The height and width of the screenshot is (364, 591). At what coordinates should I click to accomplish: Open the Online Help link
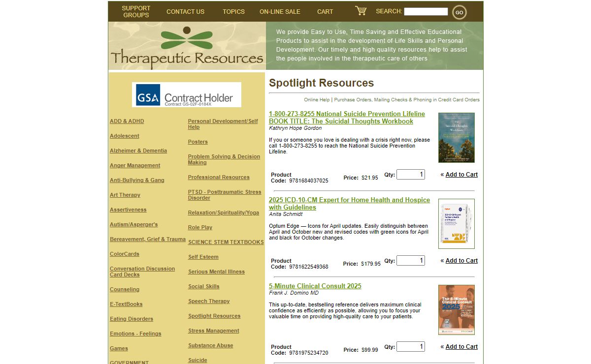click(x=317, y=99)
